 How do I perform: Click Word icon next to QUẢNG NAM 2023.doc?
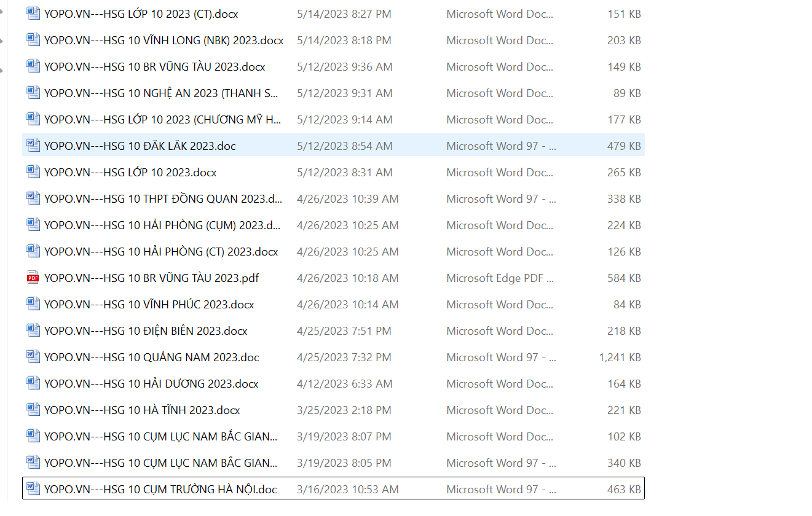[33, 358]
